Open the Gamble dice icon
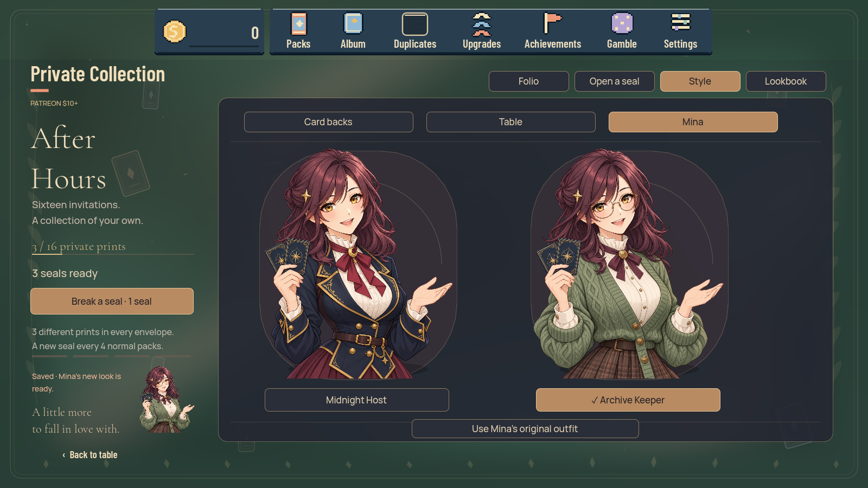Image resolution: width=868 pixels, height=488 pixels. [x=622, y=24]
